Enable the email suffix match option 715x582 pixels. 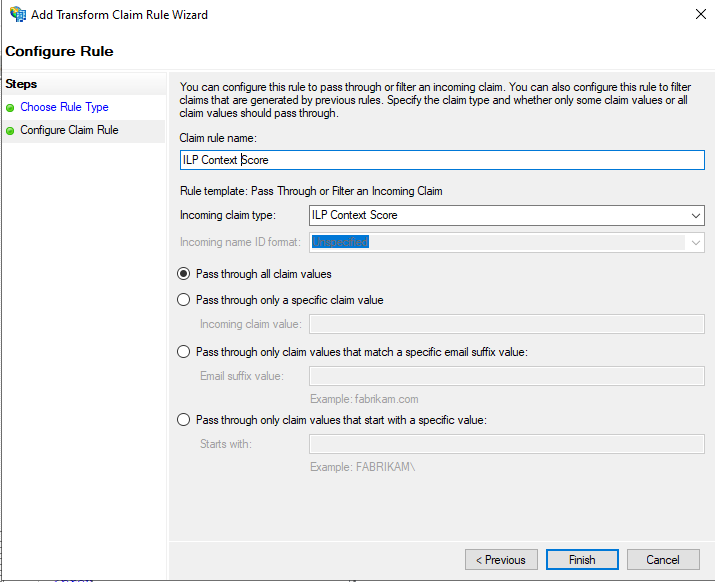(183, 351)
